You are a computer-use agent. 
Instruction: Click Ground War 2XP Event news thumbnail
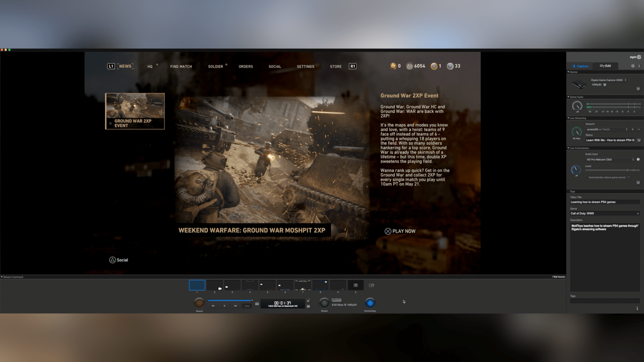tap(135, 111)
